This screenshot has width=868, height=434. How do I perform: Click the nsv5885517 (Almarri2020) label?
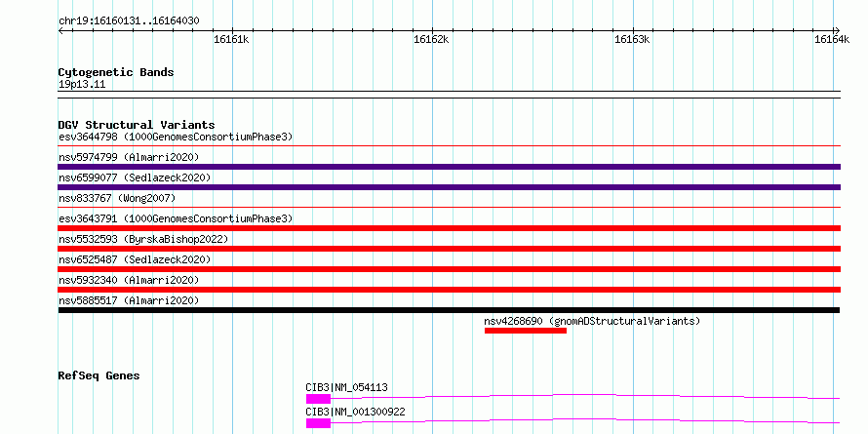point(129,300)
